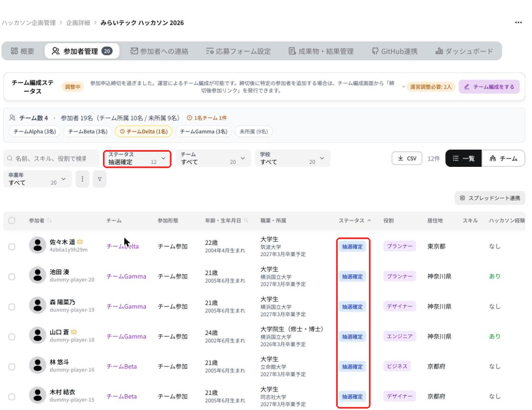Check the box for 林 悠斗
The height and width of the screenshot is (410, 532).
point(12,367)
